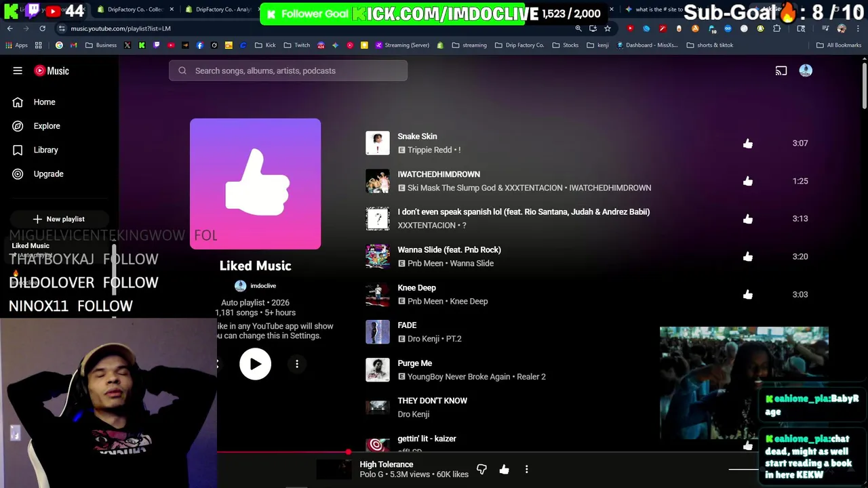This screenshot has width=868, height=488.
Task: Open Trippie Redd artist link
Action: click(x=429, y=150)
